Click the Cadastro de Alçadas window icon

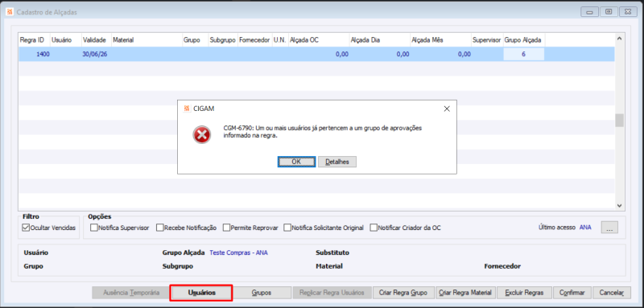click(x=10, y=12)
